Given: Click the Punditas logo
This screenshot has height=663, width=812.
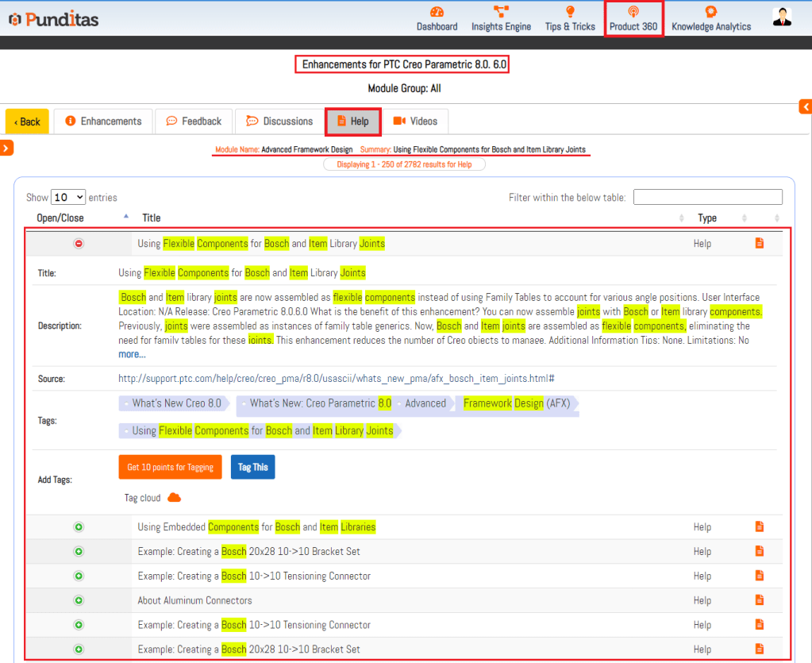Looking at the screenshot, I should (x=54, y=19).
